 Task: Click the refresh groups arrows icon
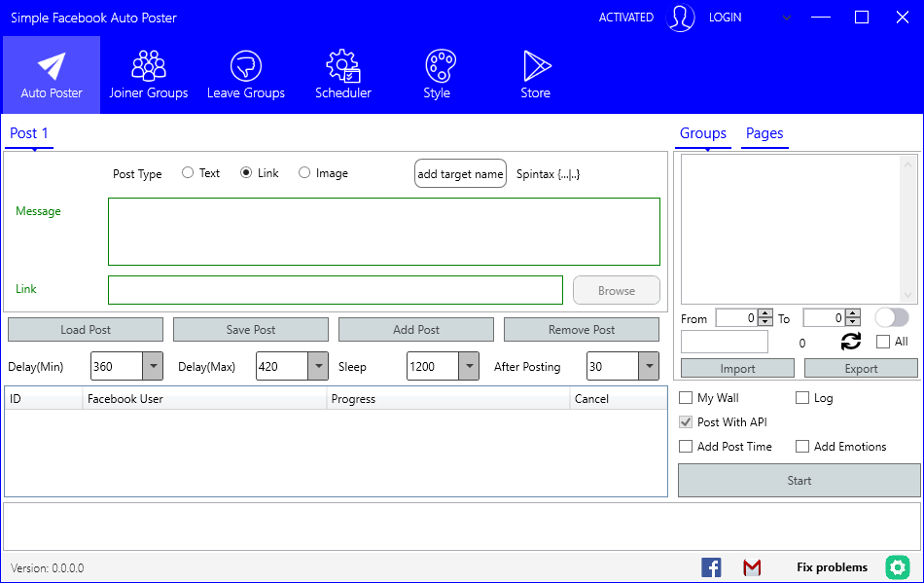pyautogui.click(x=850, y=342)
